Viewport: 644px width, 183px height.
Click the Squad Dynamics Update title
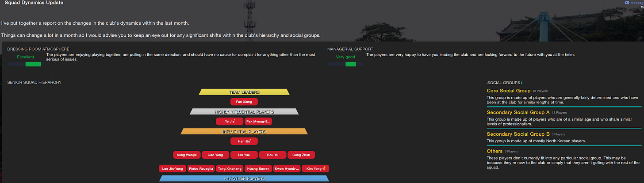(x=34, y=3)
